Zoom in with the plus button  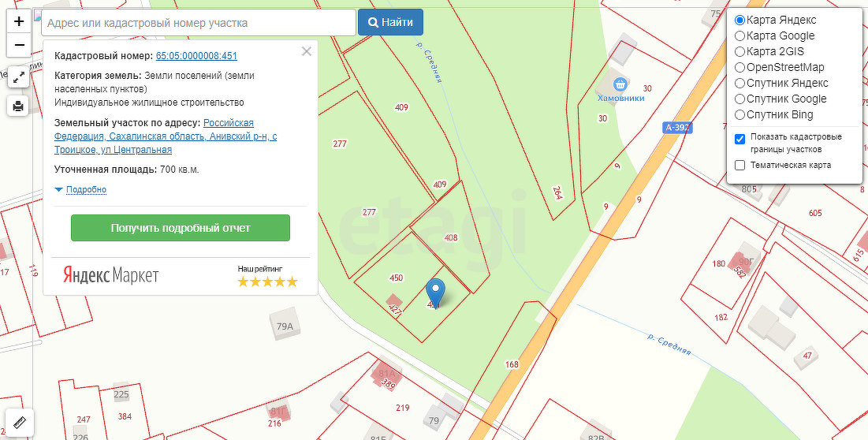[x=19, y=22]
